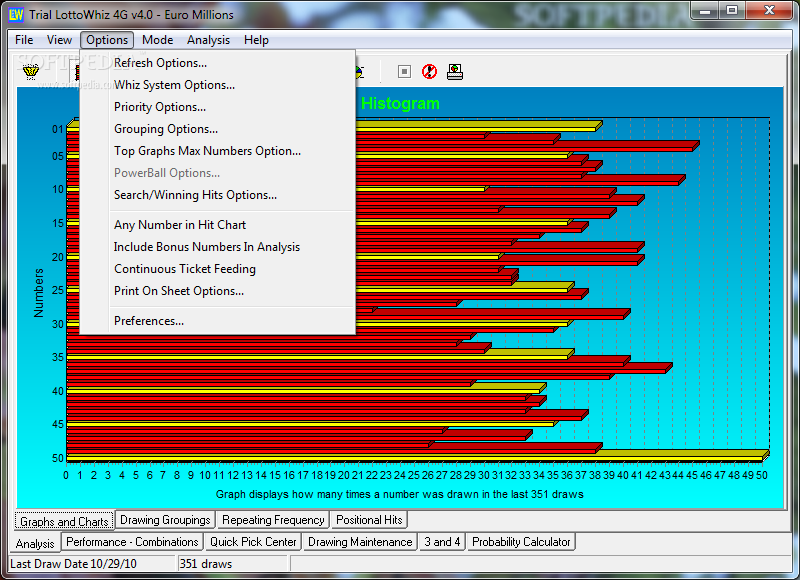Click the 'Last Draw Date 10/29/10' status text
800x580 pixels.
tap(73, 564)
